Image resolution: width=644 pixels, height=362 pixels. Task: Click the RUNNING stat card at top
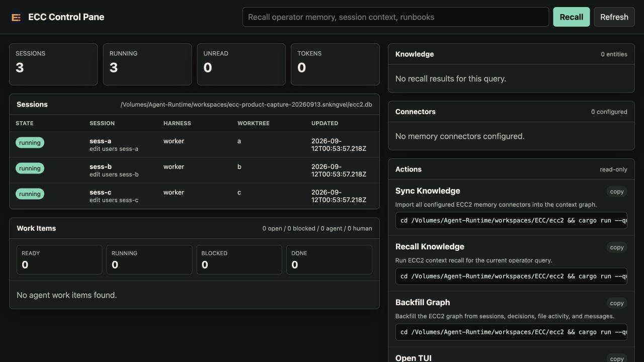point(147,64)
